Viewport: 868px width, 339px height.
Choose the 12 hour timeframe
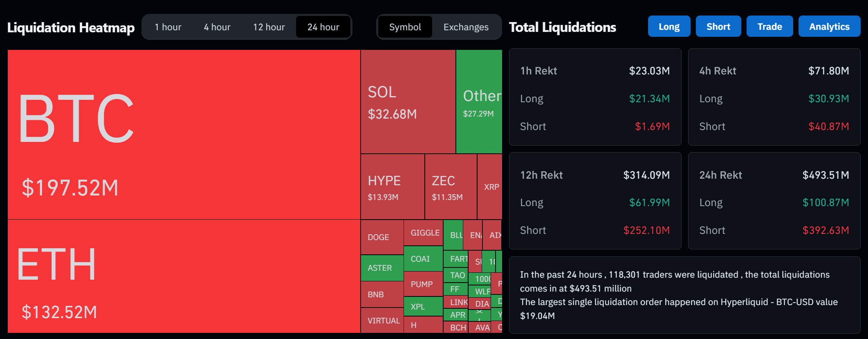coord(269,27)
